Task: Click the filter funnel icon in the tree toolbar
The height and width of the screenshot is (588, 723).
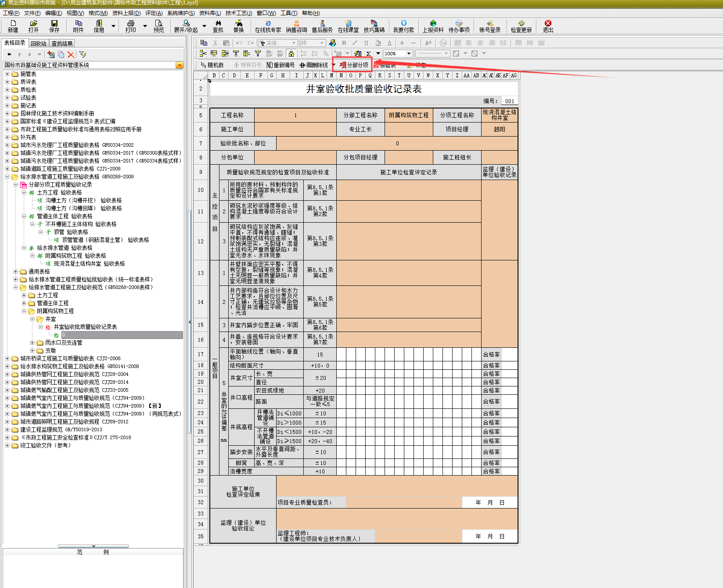Action: 83,54
